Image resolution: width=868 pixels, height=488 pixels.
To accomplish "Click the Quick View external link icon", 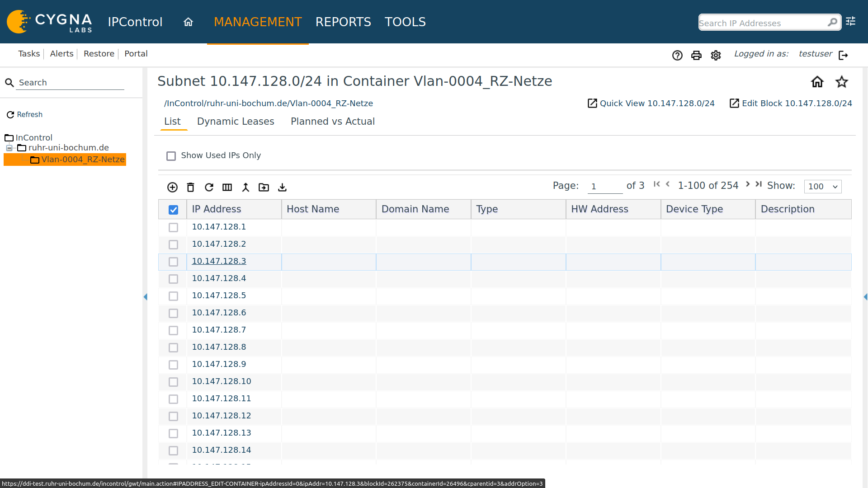I will point(592,103).
